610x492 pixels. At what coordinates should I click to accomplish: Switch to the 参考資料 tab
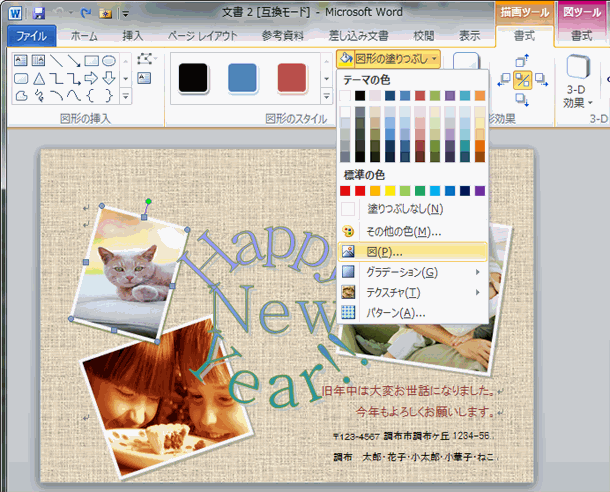(x=282, y=36)
